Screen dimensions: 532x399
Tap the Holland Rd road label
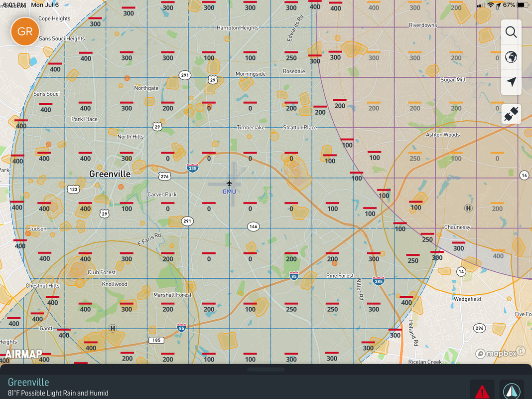point(413,333)
